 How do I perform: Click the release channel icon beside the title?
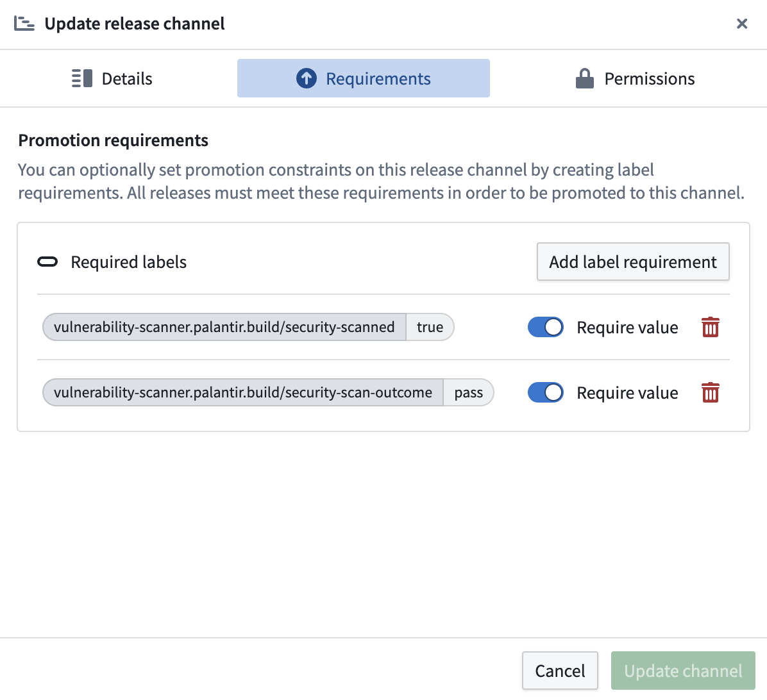point(24,24)
